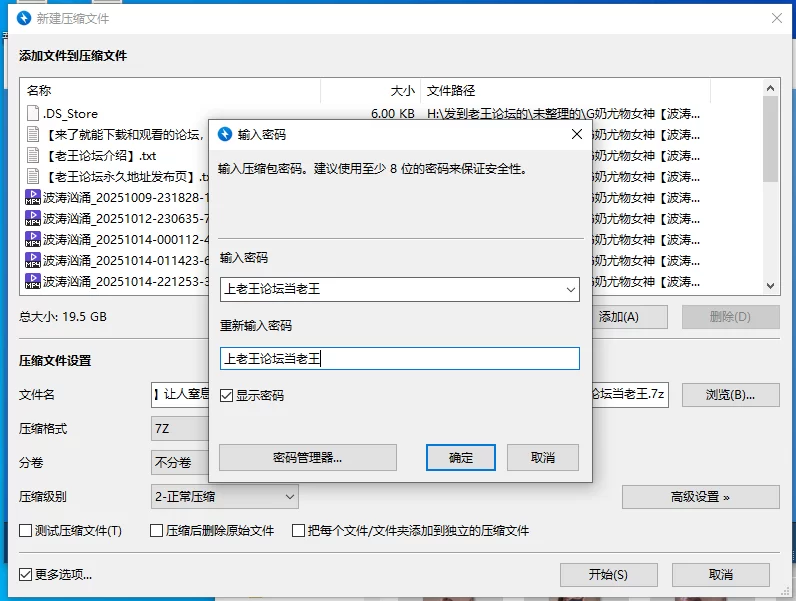796x601 pixels.
Task: Click MP4 icon of 波涛汹涌_20251014-011423
Action: [x=32, y=260]
